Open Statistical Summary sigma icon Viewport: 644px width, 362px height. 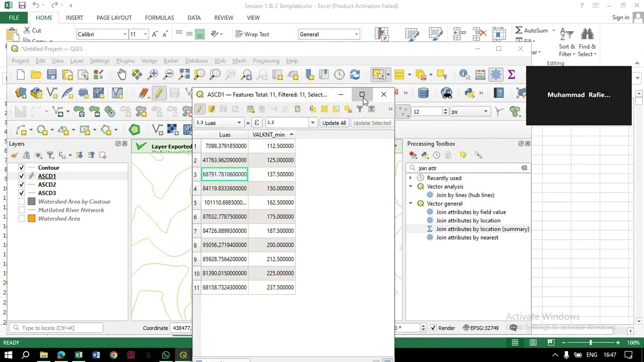[511, 75]
